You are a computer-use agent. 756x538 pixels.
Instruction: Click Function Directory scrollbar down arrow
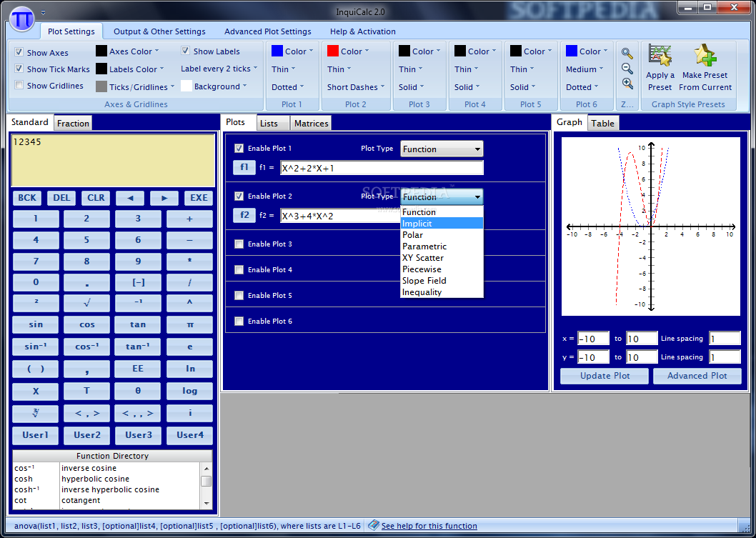[x=207, y=503]
